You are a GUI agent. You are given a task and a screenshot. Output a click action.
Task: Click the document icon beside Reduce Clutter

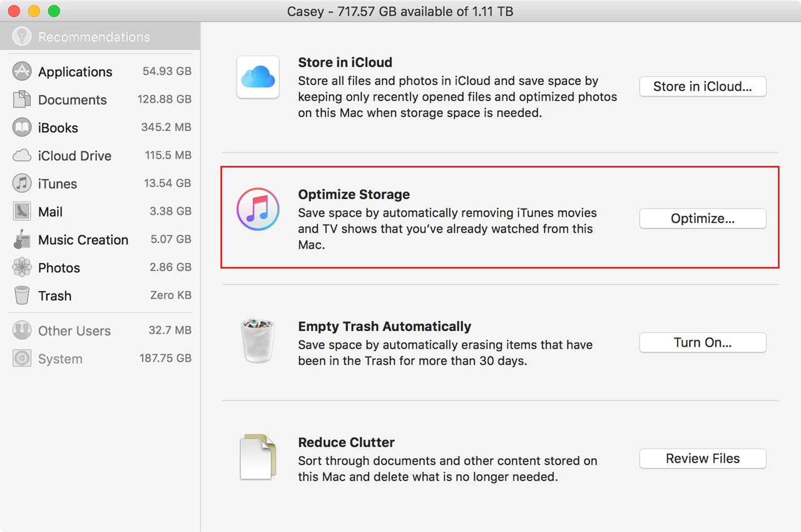pos(258,458)
